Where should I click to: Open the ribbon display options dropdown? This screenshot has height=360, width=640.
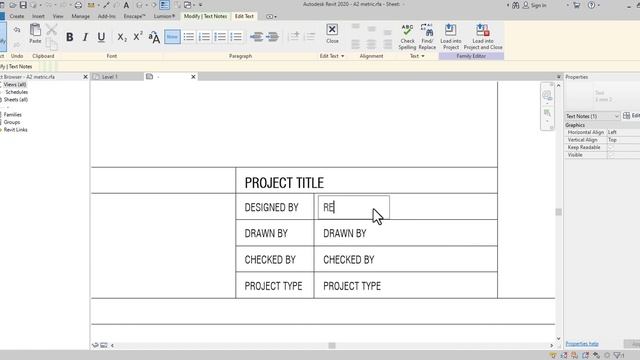(271, 16)
